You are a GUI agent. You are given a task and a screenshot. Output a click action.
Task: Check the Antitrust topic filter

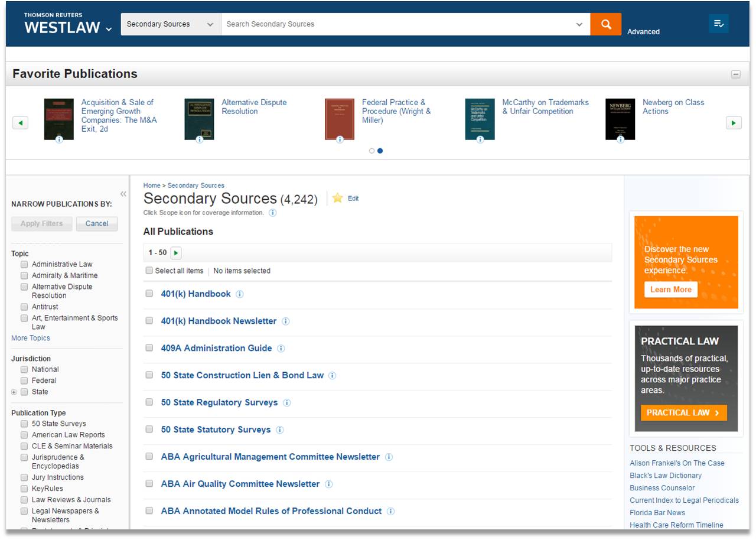24,307
